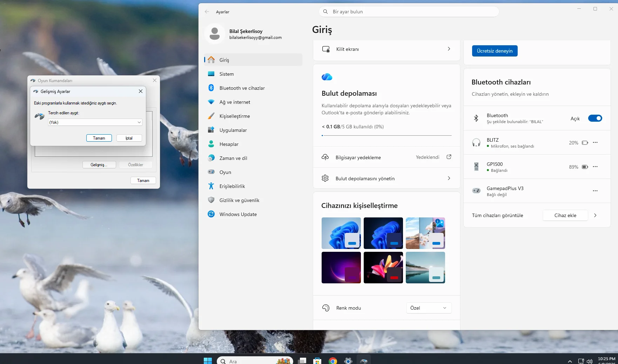
Task: Click Tamam button in Oyun Kumandaları window
Action: click(143, 181)
